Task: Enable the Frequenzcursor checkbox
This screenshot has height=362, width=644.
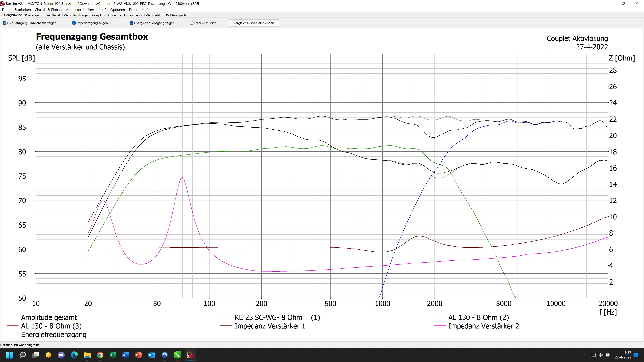Action: pos(191,23)
